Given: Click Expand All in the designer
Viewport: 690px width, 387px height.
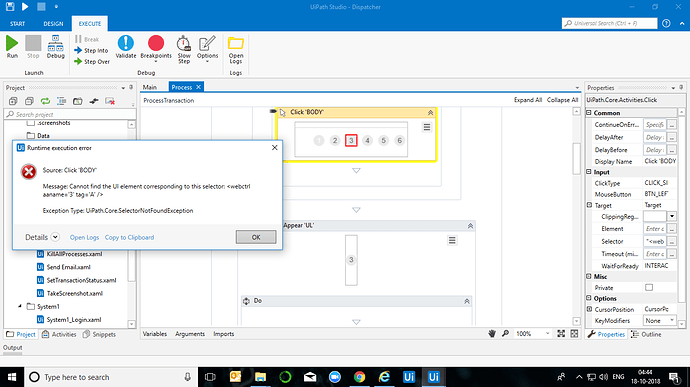Looking at the screenshot, I should (528, 100).
